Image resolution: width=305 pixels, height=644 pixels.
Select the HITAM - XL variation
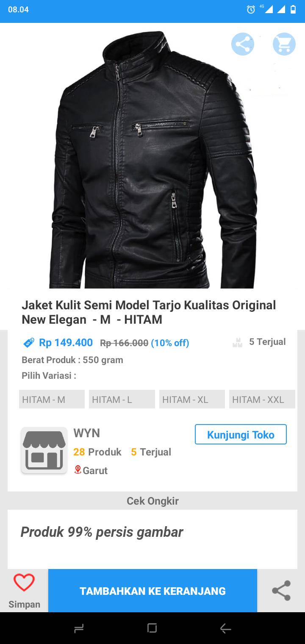(x=192, y=399)
